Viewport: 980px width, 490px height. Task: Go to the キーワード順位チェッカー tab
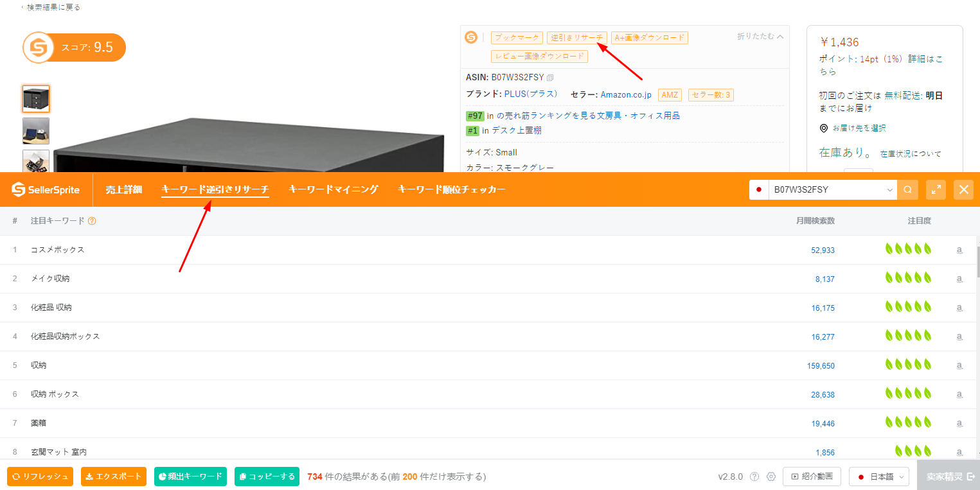(x=452, y=189)
